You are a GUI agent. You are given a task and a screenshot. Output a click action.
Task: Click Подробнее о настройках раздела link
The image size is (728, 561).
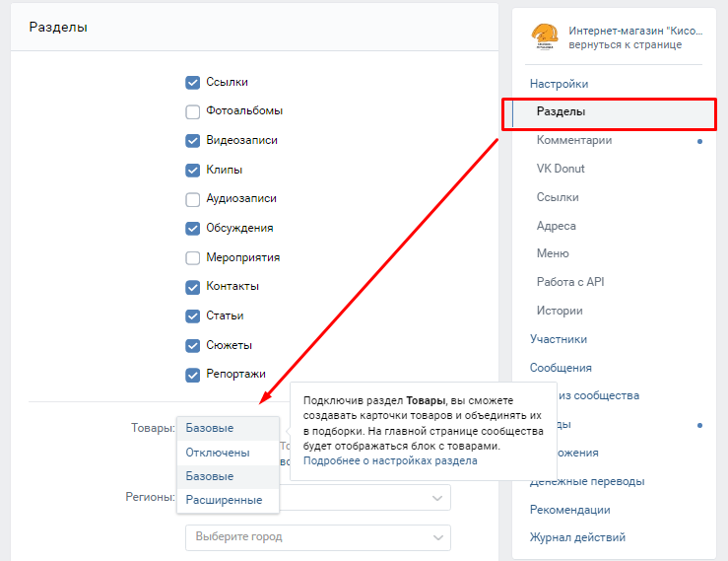point(390,460)
